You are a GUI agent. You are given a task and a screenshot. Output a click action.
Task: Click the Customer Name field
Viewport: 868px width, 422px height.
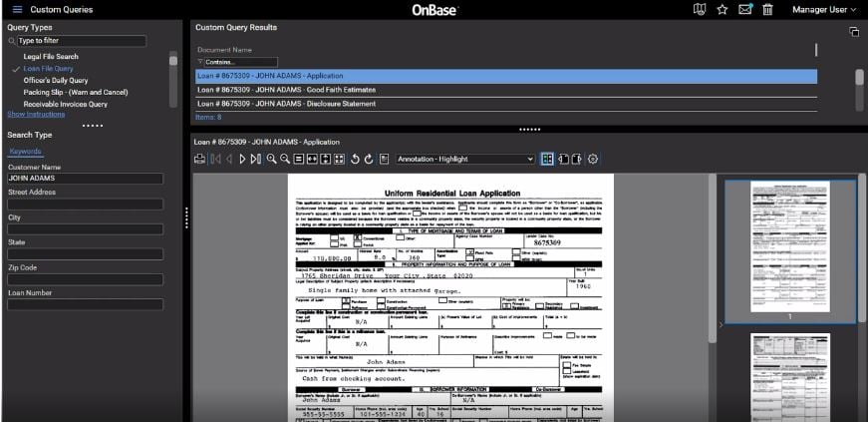pos(86,179)
